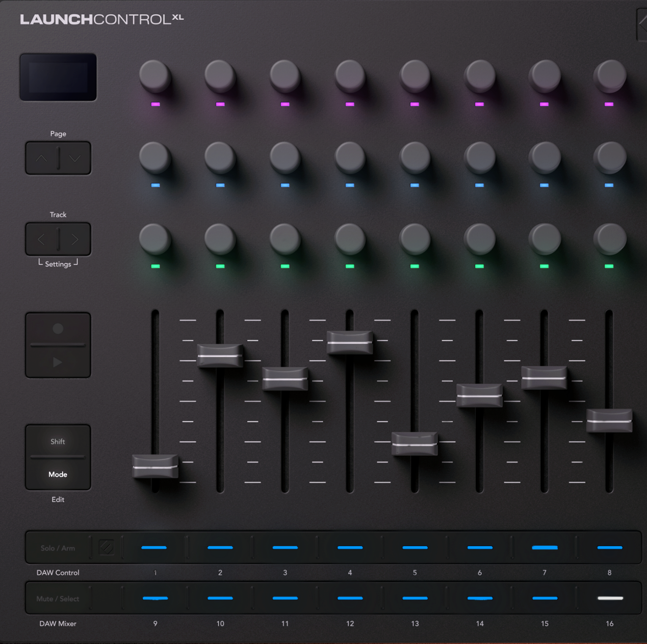This screenshot has height=644, width=647.
Task: Click the small display screen
Action: (58, 77)
